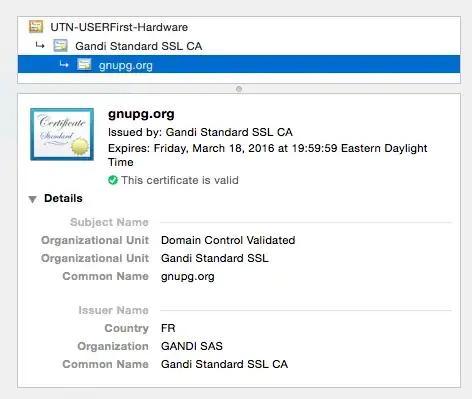Screen dimensions: 472x399
Task: Collapse the Details disclosure triangle
Action: (x=32, y=199)
